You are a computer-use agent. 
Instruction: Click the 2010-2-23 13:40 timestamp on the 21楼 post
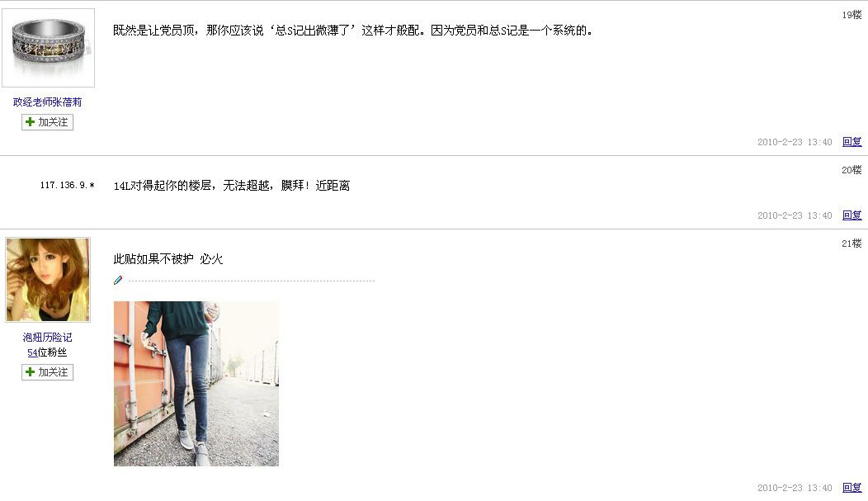click(795, 488)
